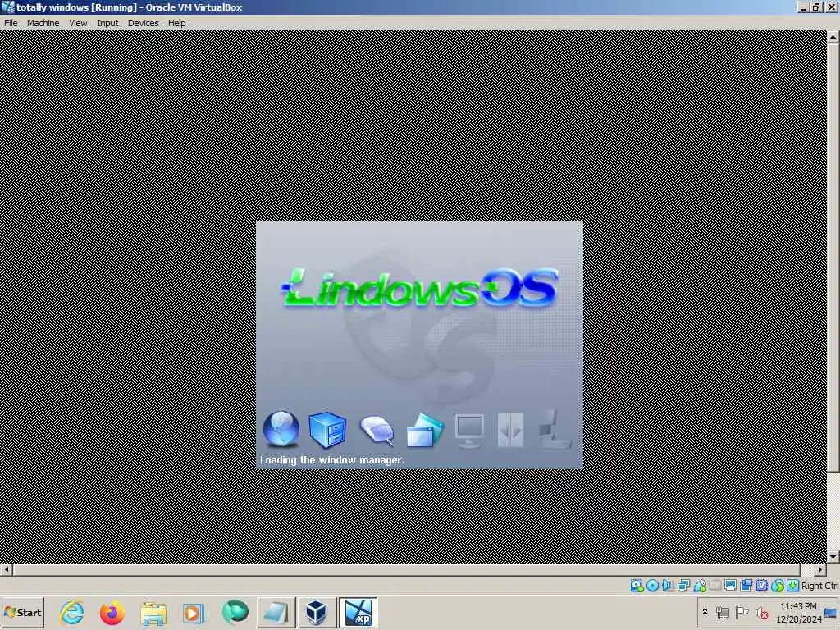The width and height of the screenshot is (840, 630).
Task: Open the Input menu
Action: coord(107,23)
